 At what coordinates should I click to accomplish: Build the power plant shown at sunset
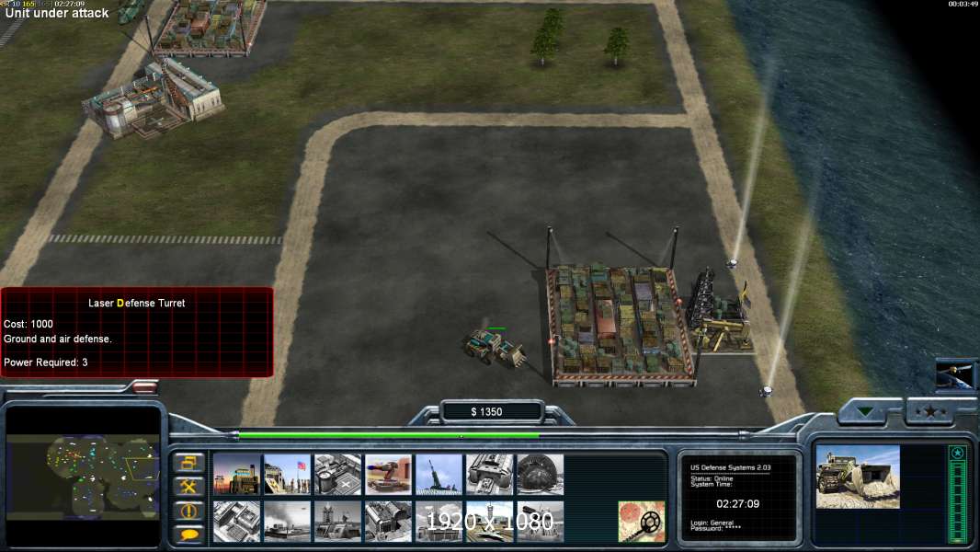click(236, 475)
